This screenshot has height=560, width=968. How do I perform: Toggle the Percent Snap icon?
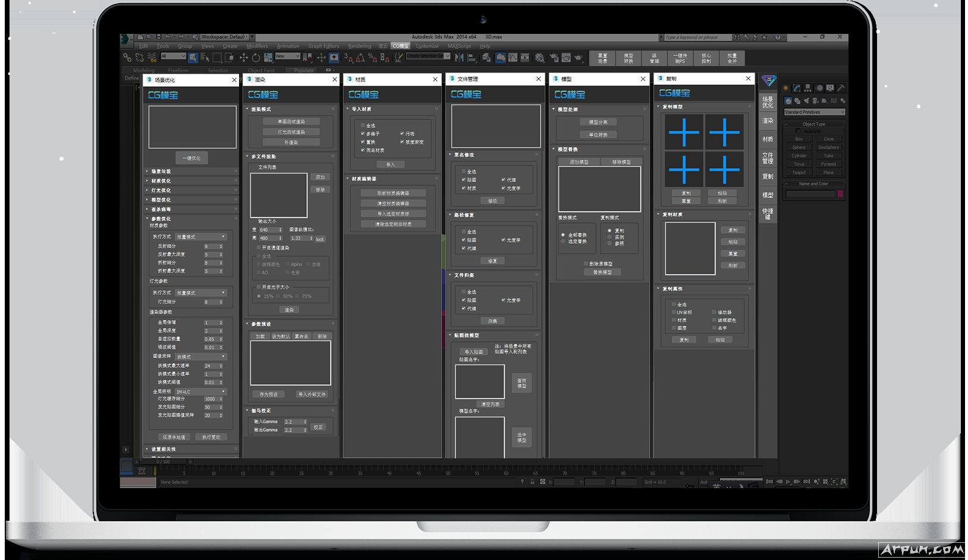coord(372,58)
